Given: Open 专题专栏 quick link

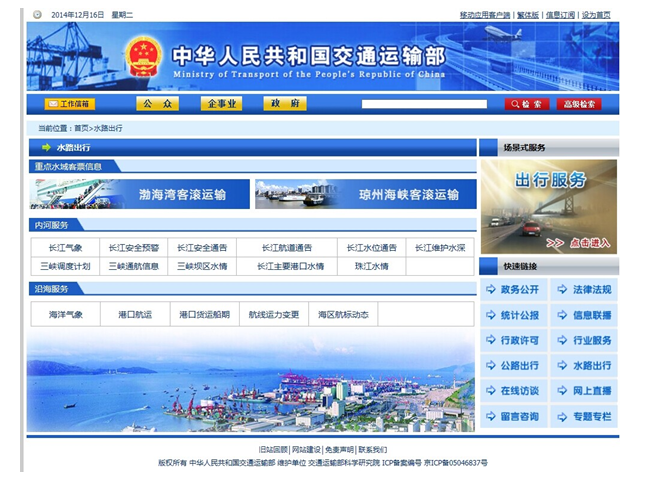Looking at the screenshot, I should click(x=584, y=416).
